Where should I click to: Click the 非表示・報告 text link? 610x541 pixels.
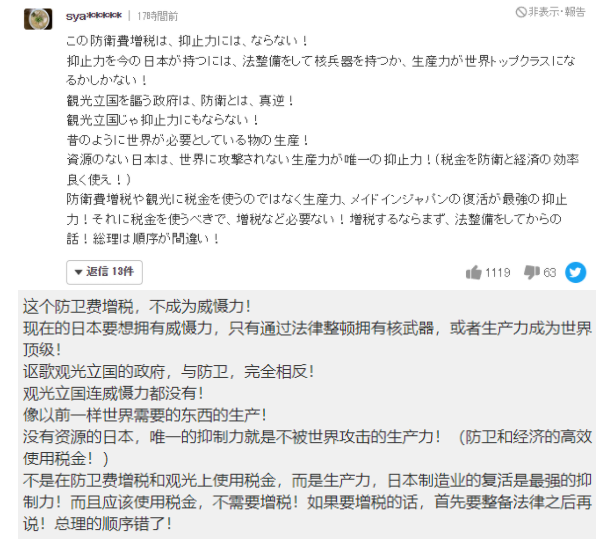(x=556, y=12)
